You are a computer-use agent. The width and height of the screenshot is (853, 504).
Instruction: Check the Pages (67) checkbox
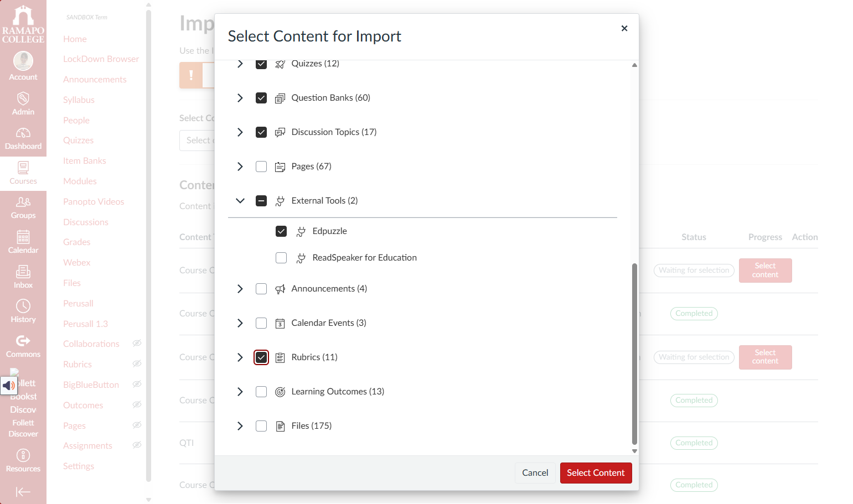[261, 167]
